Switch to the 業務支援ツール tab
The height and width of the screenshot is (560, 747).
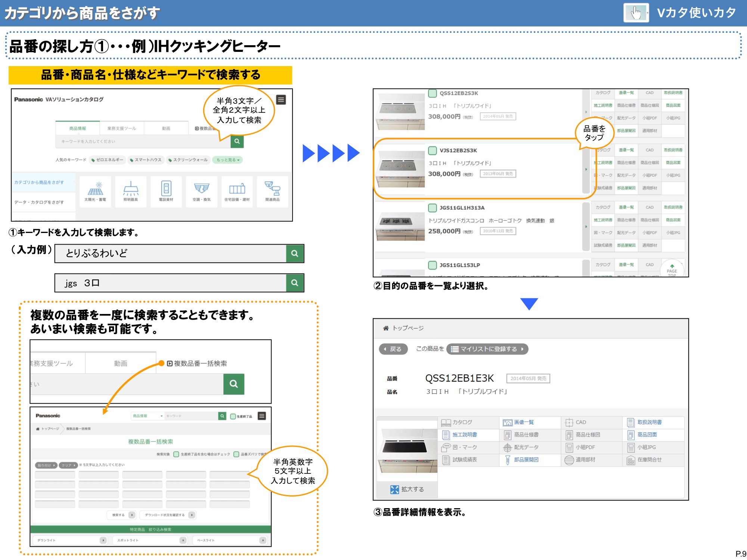[121, 128]
